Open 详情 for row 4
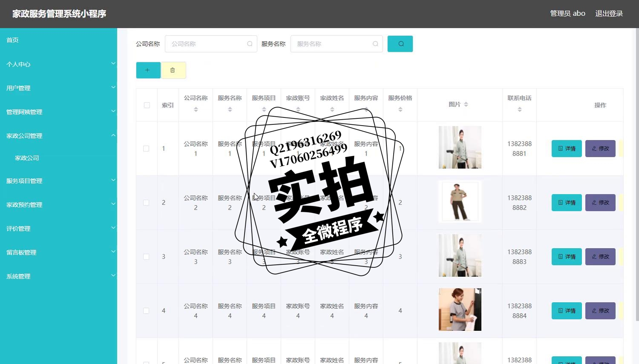The image size is (639, 364). 567,311
